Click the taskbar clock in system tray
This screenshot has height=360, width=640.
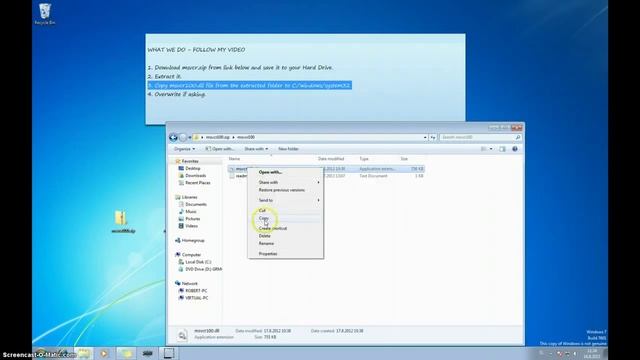(593, 354)
